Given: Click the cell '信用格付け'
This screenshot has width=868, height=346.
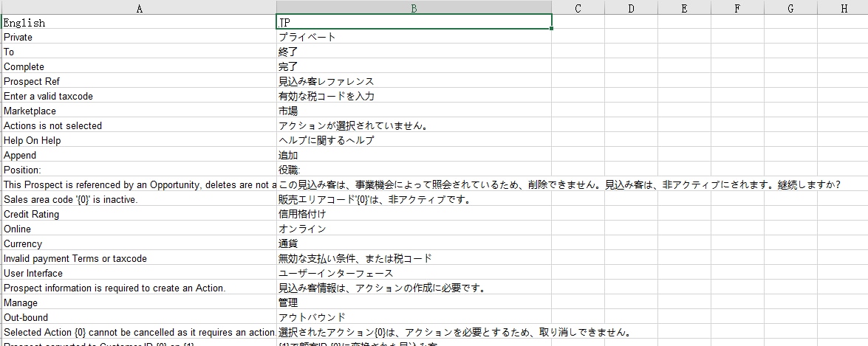Looking at the screenshot, I should pyautogui.click(x=414, y=214).
